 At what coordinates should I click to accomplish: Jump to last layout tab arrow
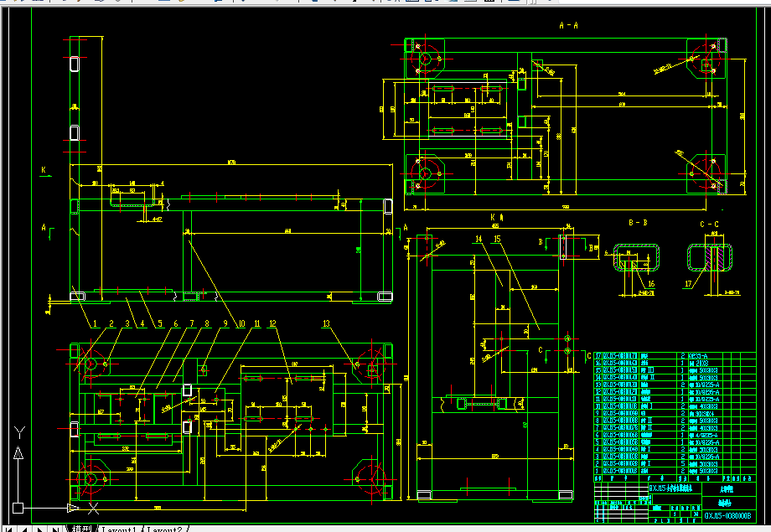pos(55,529)
